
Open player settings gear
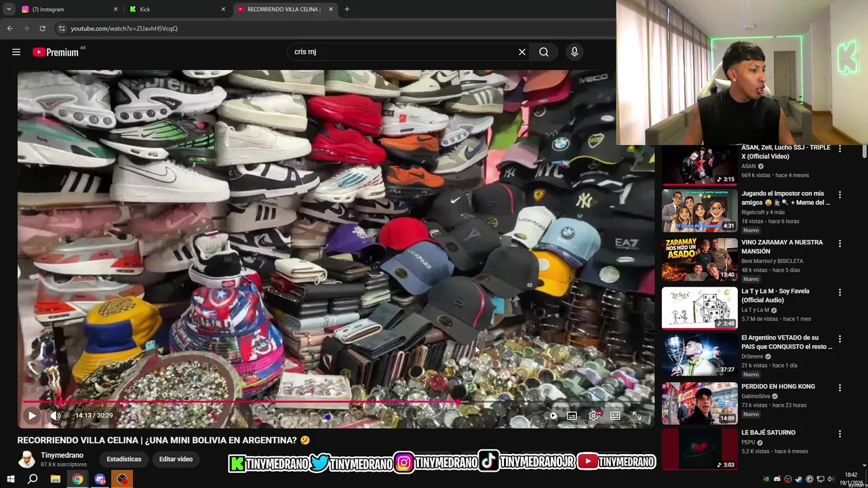point(594,415)
